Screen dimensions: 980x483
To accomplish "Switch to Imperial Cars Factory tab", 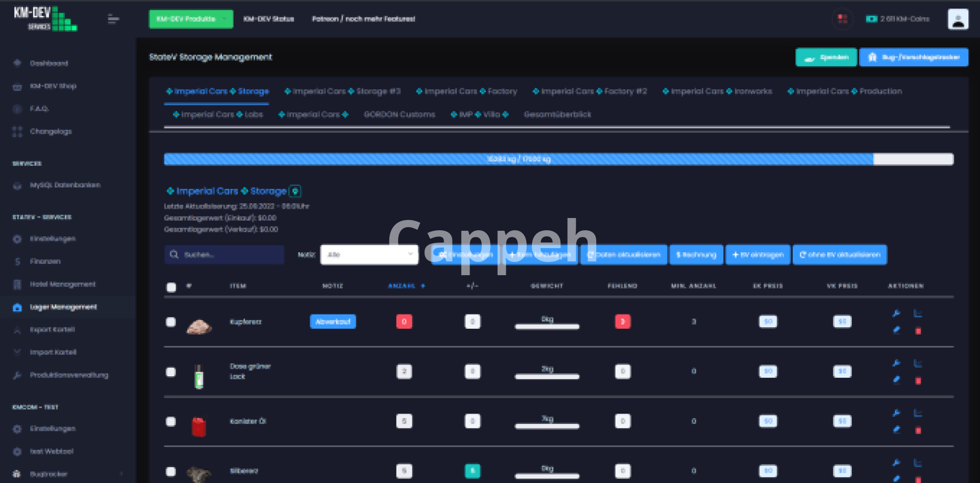I will (x=467, y=91).
